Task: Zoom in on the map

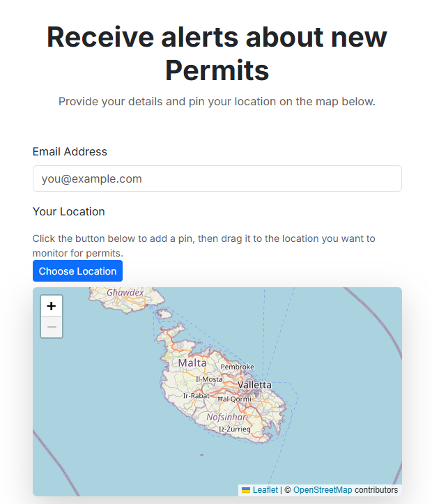Action: coord(52,306)
